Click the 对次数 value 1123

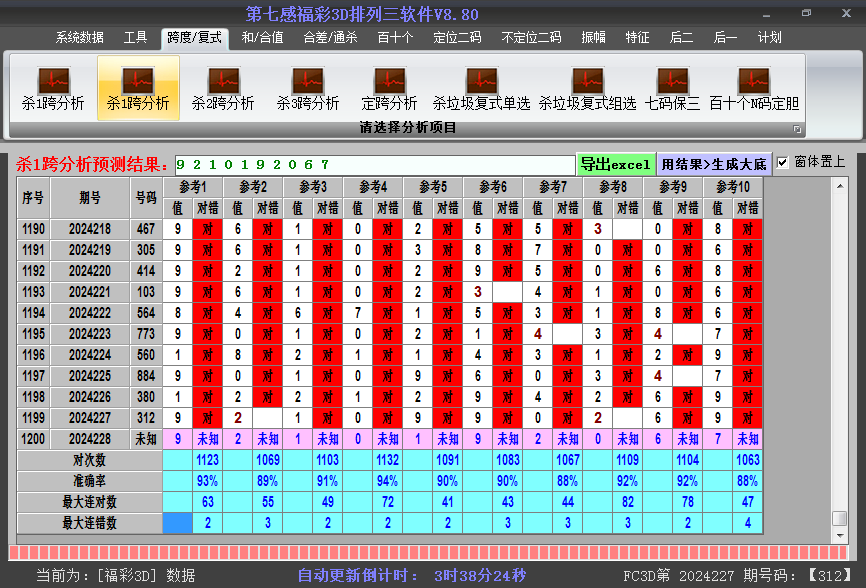coord(208,460)
